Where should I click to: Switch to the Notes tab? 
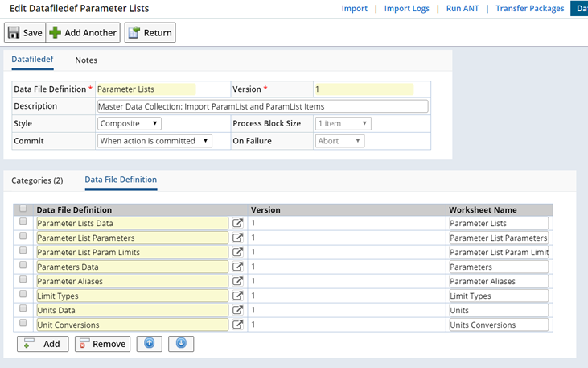pos(86,60)
